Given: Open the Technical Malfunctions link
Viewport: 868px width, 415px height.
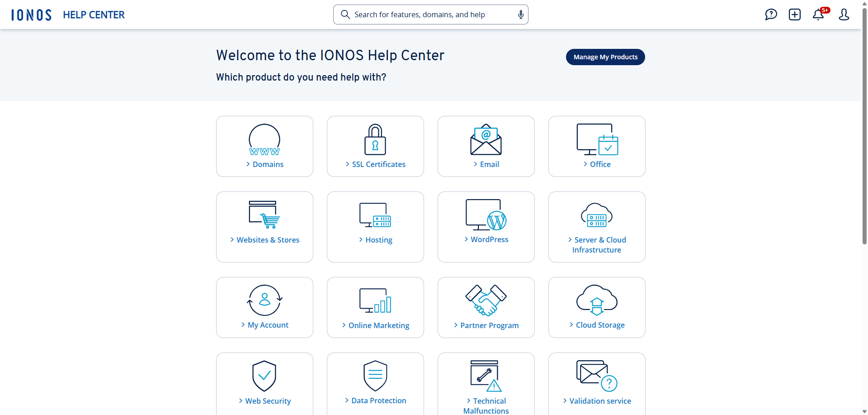Looking at the screenshot, I should [x=486, y=405].
